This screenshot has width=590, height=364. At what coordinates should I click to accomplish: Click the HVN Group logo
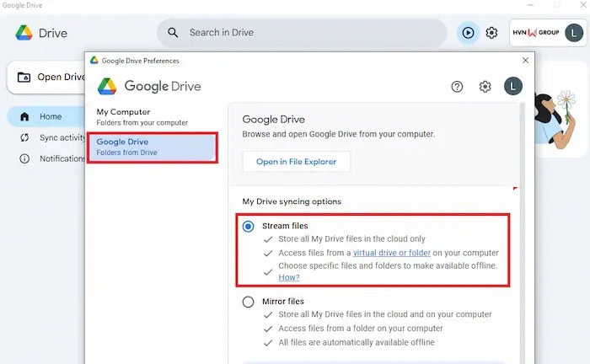534,34
